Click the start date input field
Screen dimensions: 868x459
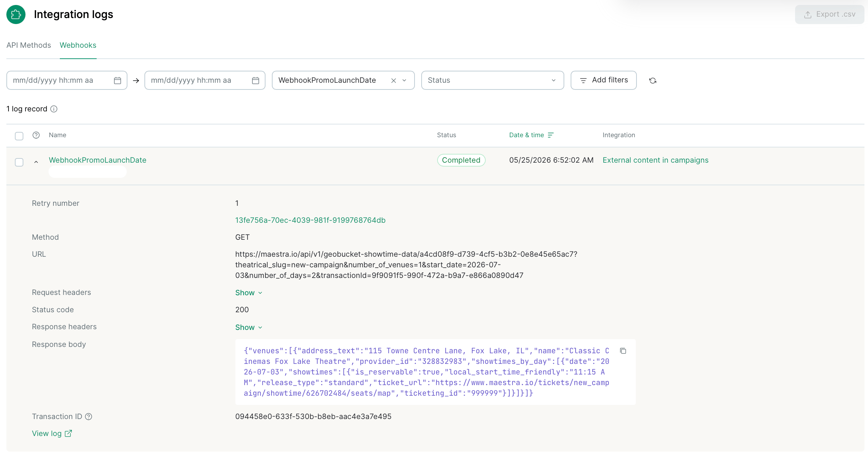pyautogui.click(x=67, y=80)
